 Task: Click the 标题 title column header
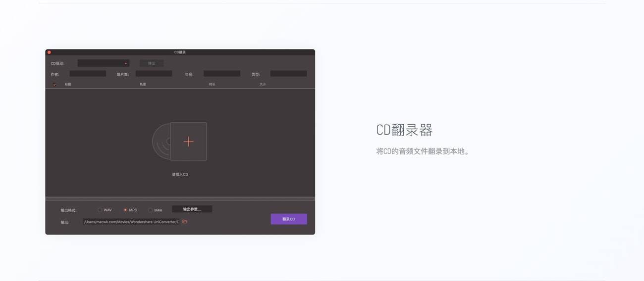pyautogui.click(x=68, y=85)
